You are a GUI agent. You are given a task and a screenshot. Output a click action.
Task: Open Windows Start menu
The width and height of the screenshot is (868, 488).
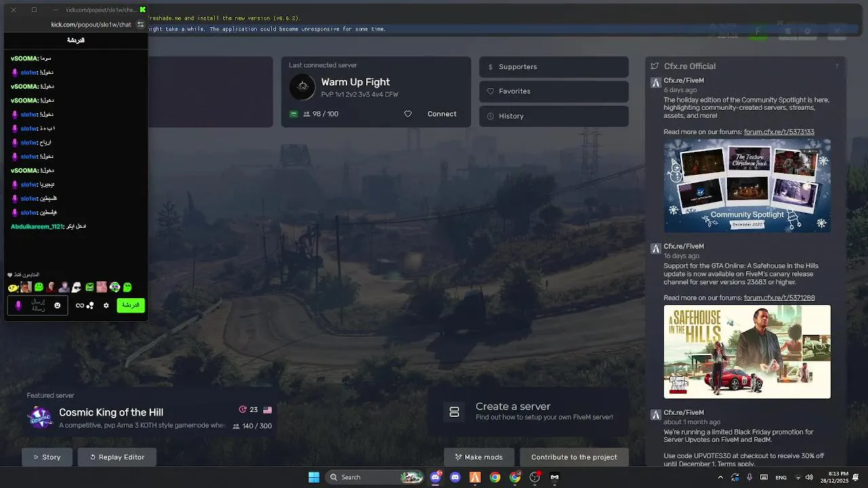(x=314, y=477)
